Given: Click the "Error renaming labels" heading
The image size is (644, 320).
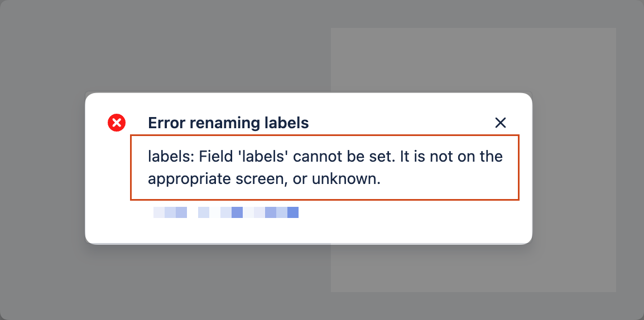Looking at the screenshot, I should [x=228, y=123].
